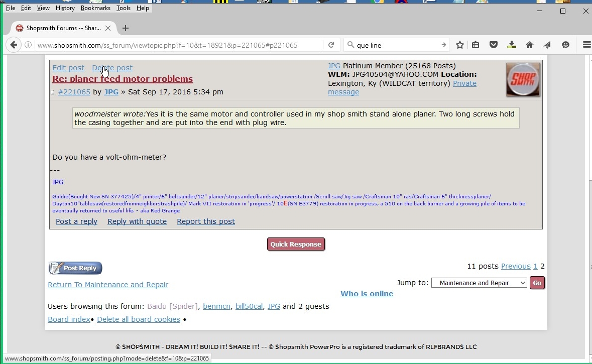Click the search magnifier icon
Image resolution: width=592 pixels, height=364 pixels.
(x=350, y=45)
